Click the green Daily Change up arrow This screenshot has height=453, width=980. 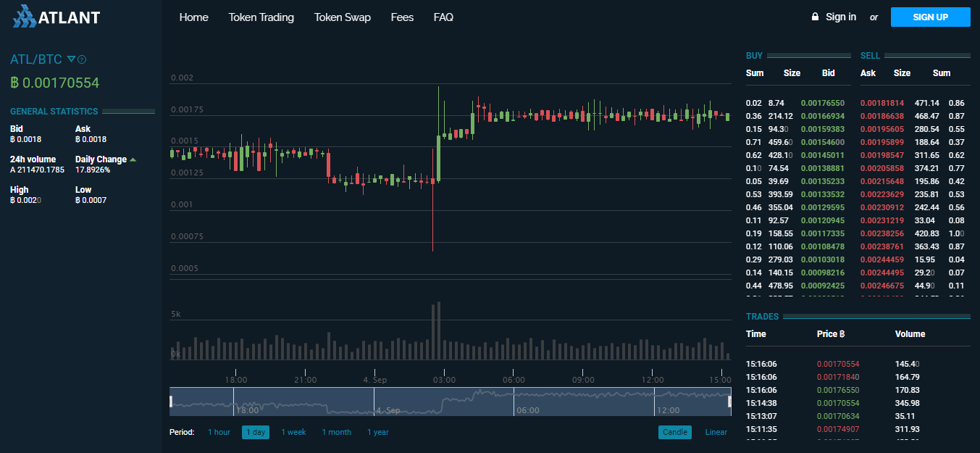click(133, 159)
